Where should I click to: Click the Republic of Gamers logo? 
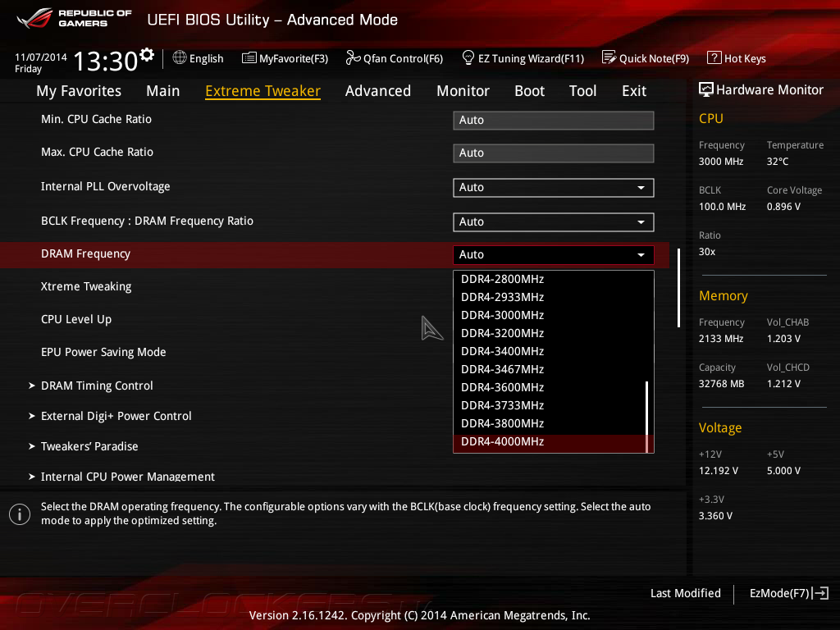(75, 19)
